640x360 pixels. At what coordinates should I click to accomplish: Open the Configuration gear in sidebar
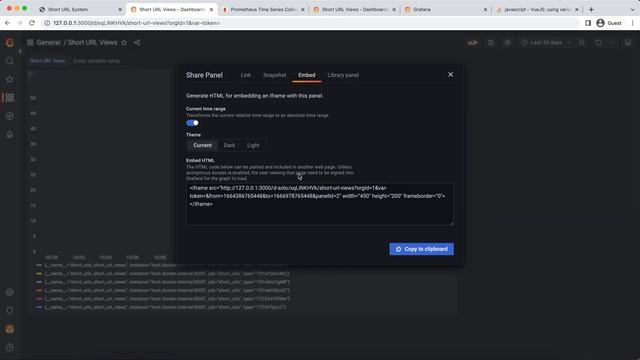point(9,292)
